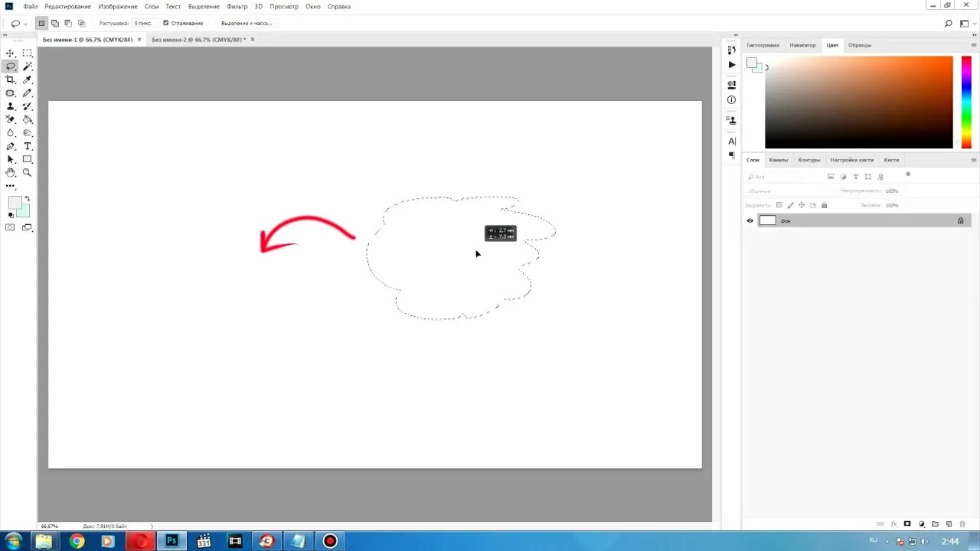
Task: Select the Blur droplet tool
Action: tap(11, 132)
